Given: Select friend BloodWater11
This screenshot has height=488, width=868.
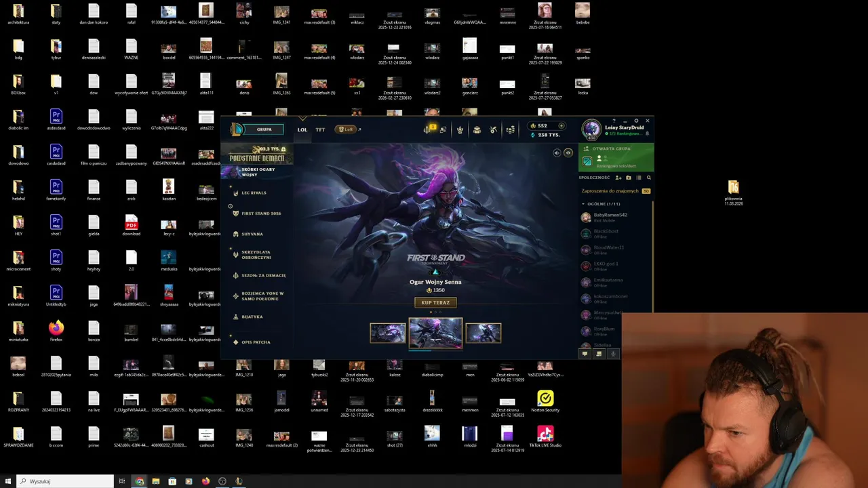Looking at the screenshot, I should coord(614,249).
